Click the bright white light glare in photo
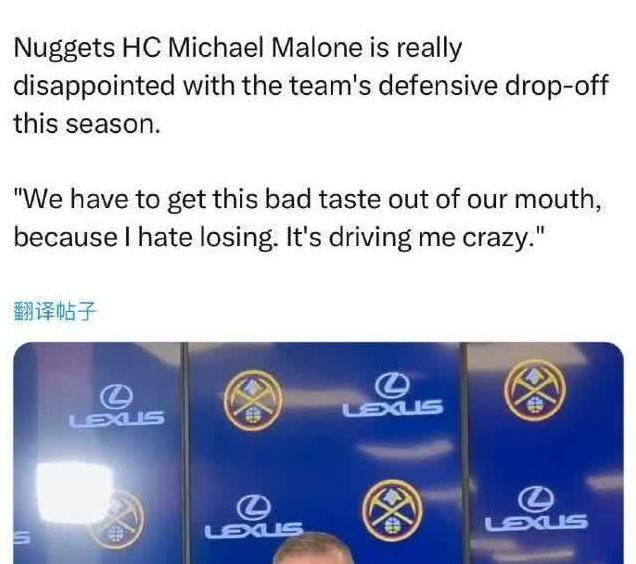The width and height of the screenshot is (636, 564). click(73, 492)
